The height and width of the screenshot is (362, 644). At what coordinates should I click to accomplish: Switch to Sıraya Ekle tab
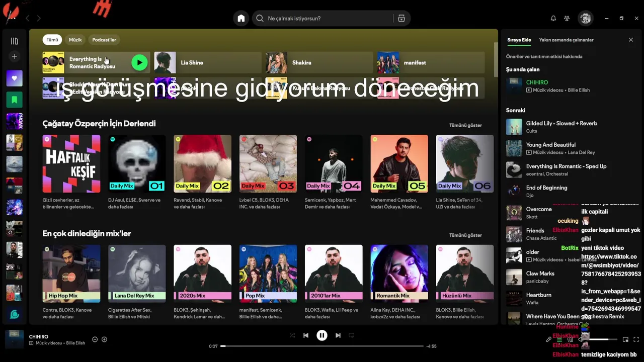[x=519, y=40]
